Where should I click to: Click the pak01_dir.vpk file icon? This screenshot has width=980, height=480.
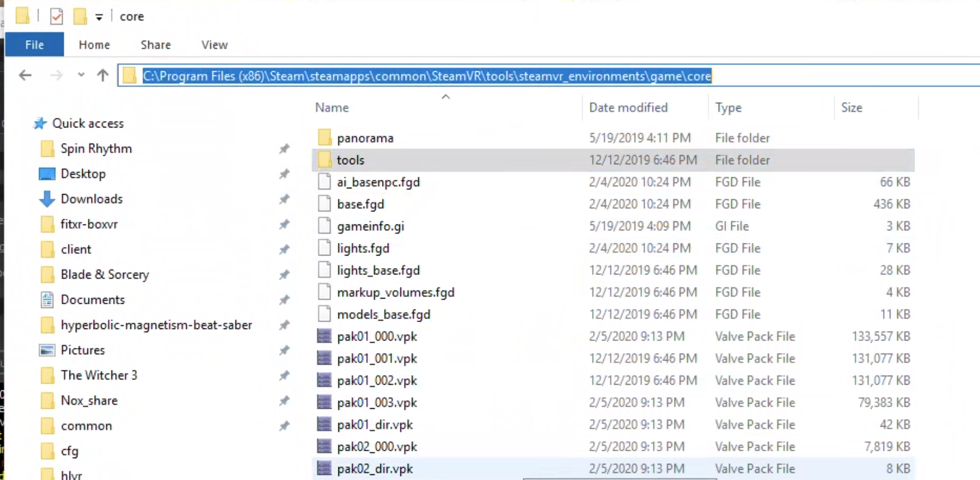click(325, 425)
